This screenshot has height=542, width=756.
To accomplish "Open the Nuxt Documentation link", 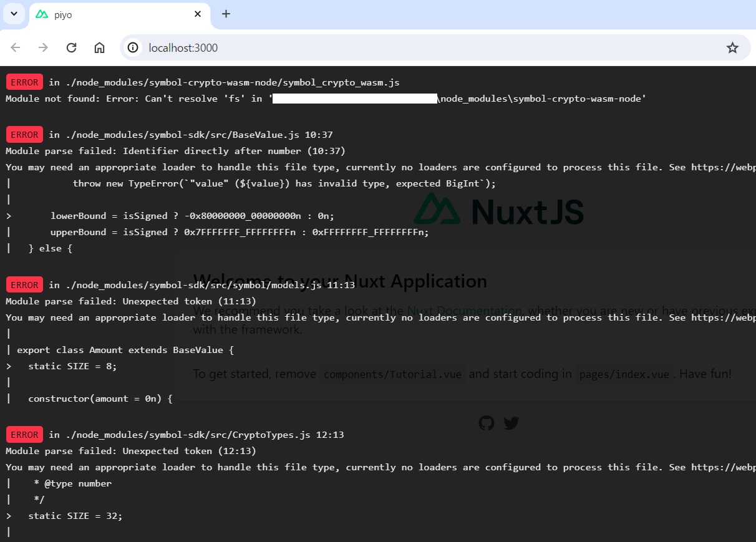I will (x=464, y=311).
